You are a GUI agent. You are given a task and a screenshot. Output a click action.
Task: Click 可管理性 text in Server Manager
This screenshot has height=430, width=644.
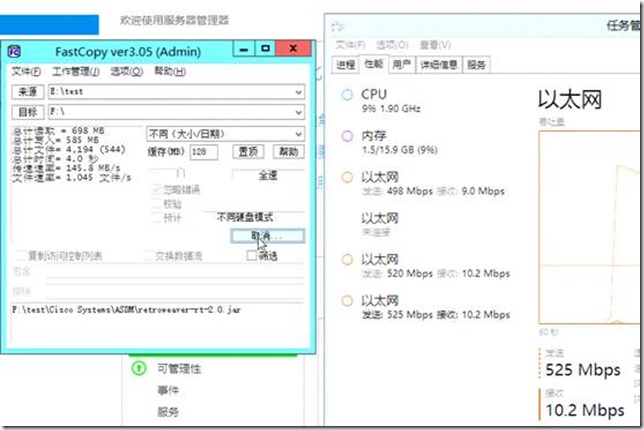pos(179,368)
